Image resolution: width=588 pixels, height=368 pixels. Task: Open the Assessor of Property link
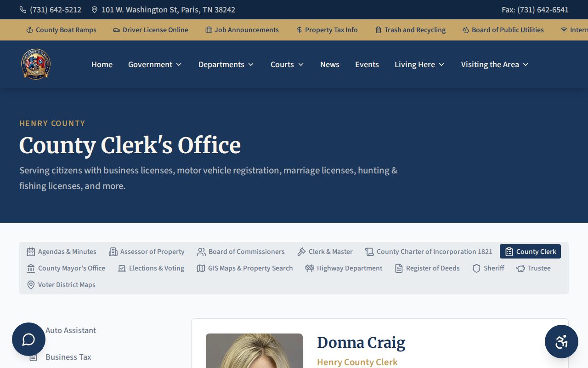147,252
